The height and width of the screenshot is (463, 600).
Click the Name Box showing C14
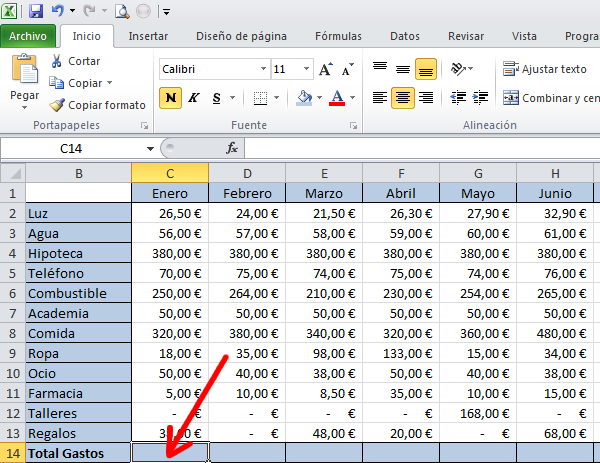tap(73, 148)
